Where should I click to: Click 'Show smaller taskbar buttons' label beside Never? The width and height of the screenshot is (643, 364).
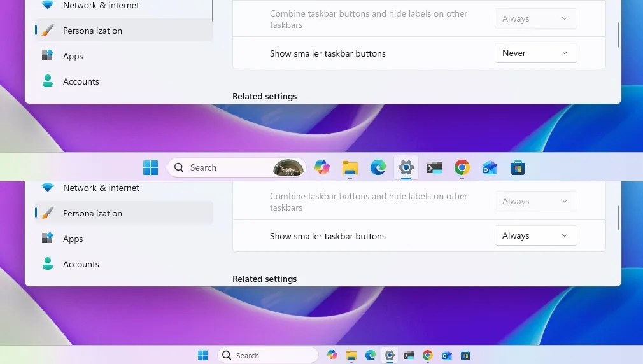pyautogui.click(x=328, y=53)
